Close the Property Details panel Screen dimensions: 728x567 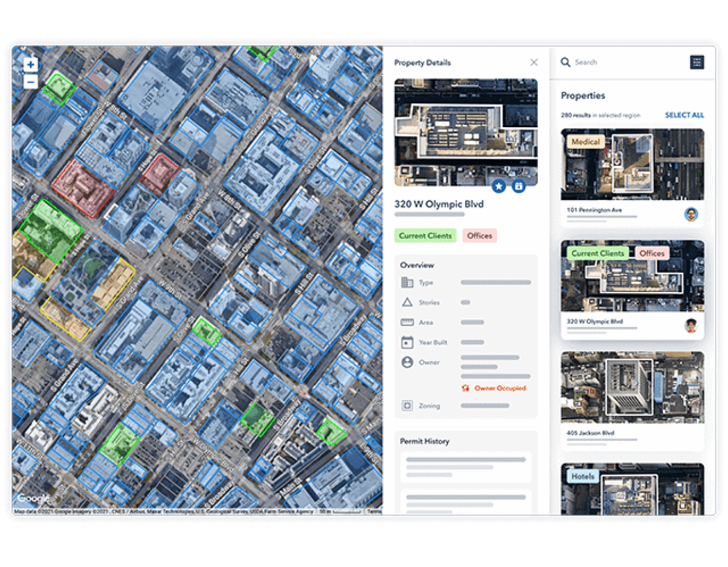pyautogui.click(x=534, y=62)
